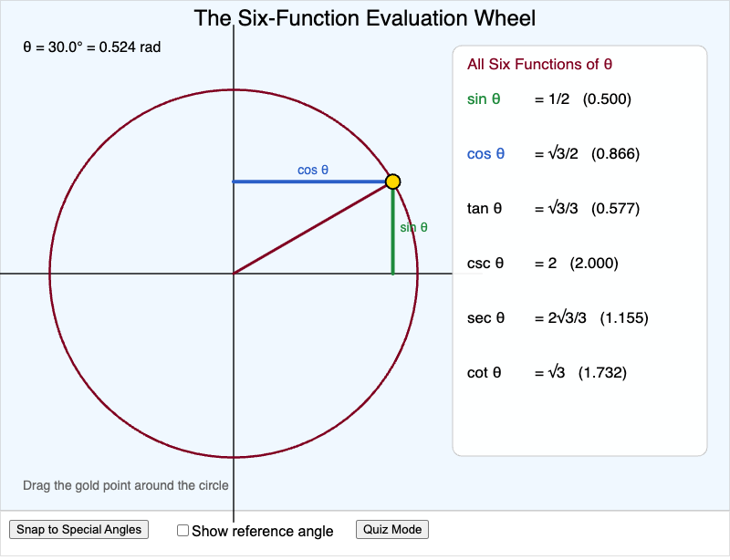
Task: Select the gold point on the circle
Action: [393, 181]
